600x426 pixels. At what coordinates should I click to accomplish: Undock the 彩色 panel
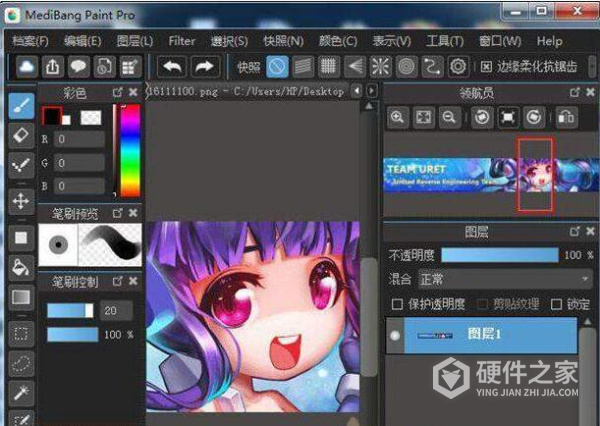pyautogui.click(x=117, y=93)
